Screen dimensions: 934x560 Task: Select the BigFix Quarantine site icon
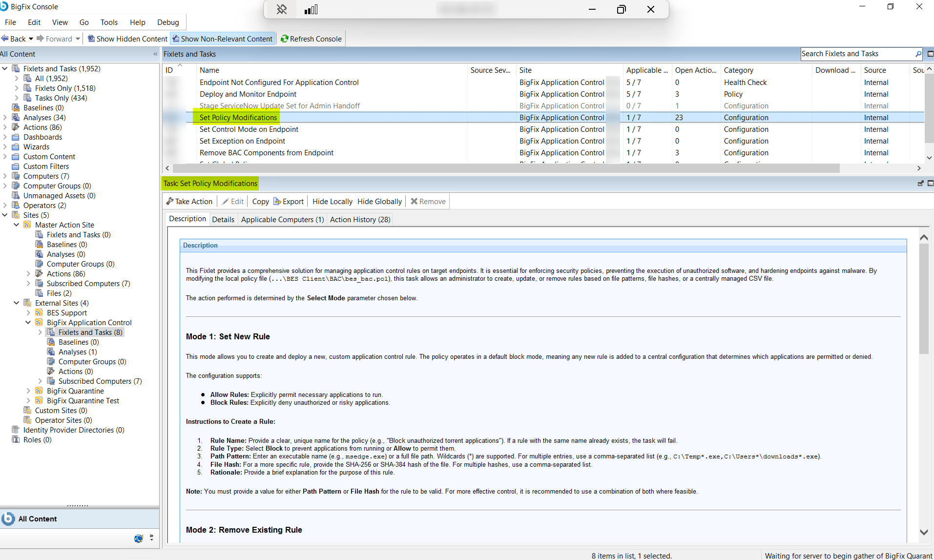[x=39, y=391]
